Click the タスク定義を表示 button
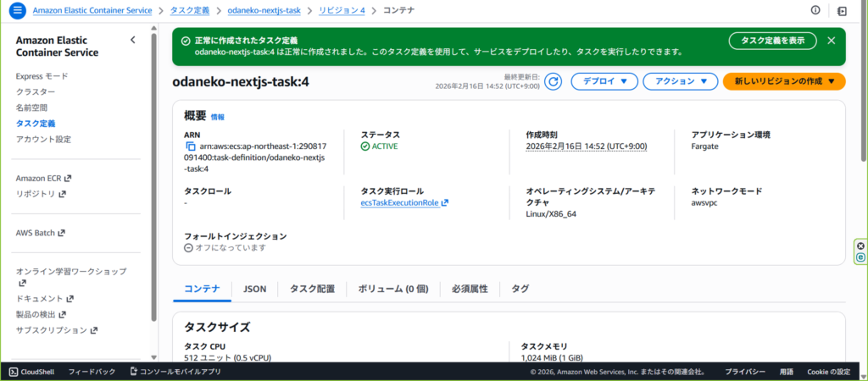The width and height of the screenshot is (868, 381). click(x=772, y=41)
